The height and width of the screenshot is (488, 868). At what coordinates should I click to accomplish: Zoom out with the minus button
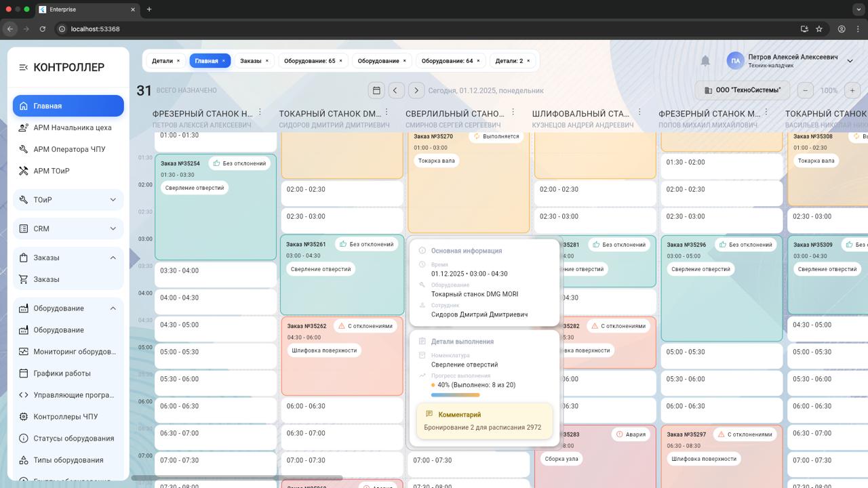(805, 90)
